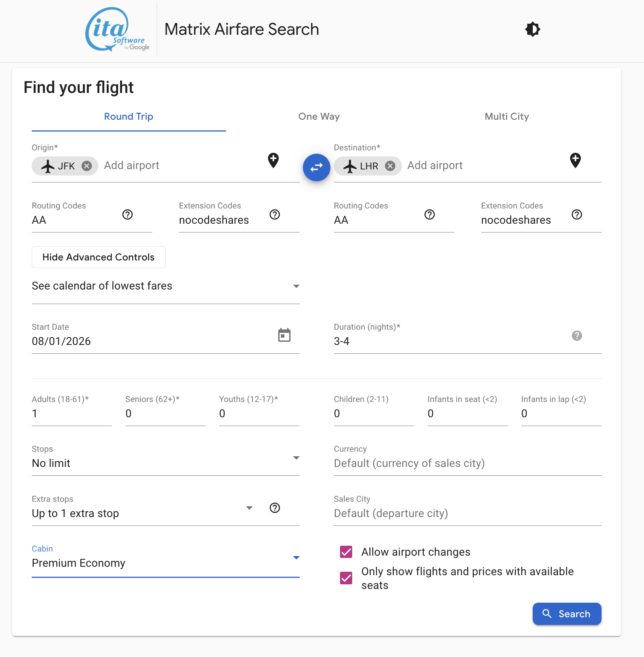Screen dimensions: 644x657
Task: Open the Start Date calendar picker
Action: coord(284,335)
